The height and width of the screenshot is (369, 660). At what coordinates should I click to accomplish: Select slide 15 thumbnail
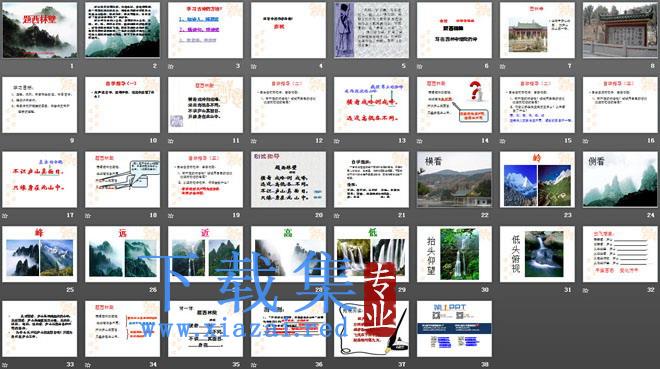pyautogui.click(x=537, y=105)
